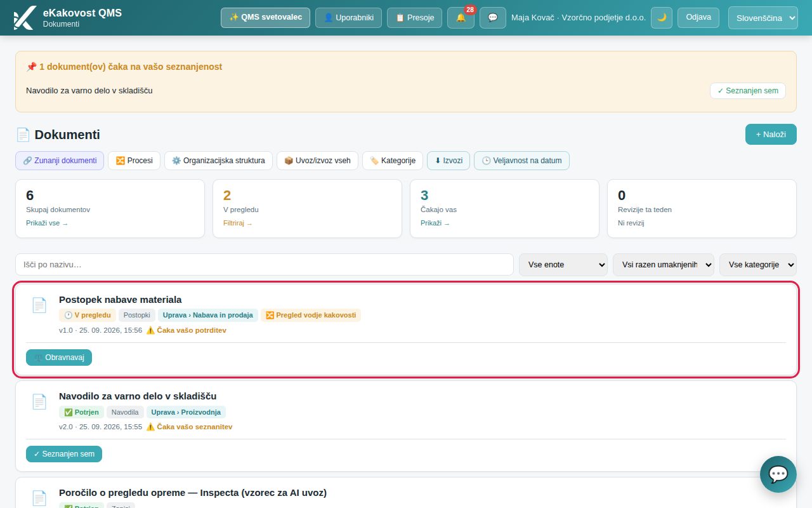
Task: Click the document icon beside Postopek nabave materiala
Action: pyautogui.click(x=39, y=305)
